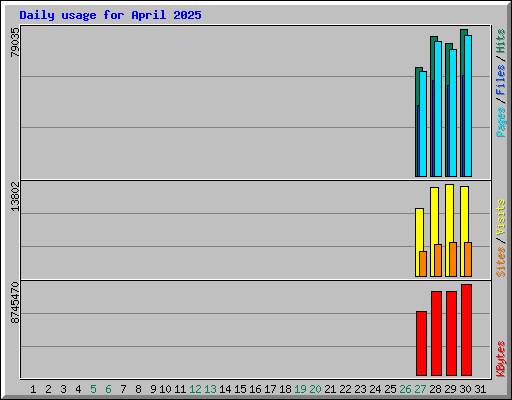Click day 1 on the x-axis
512x400 pixels.
(33, 389)
